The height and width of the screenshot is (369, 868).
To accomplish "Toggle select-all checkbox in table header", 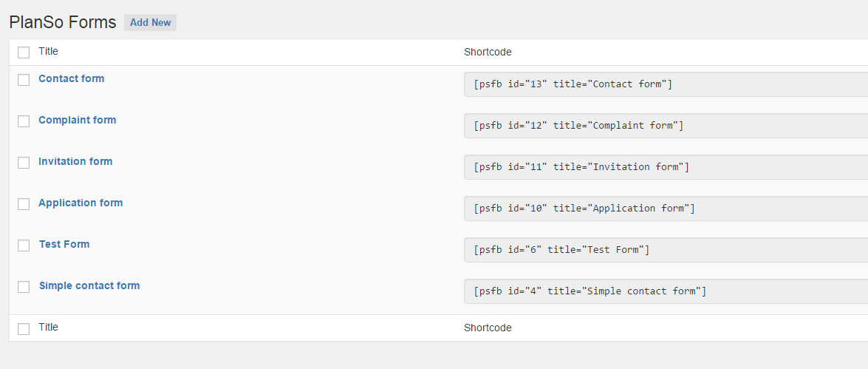I will point(24,53).
